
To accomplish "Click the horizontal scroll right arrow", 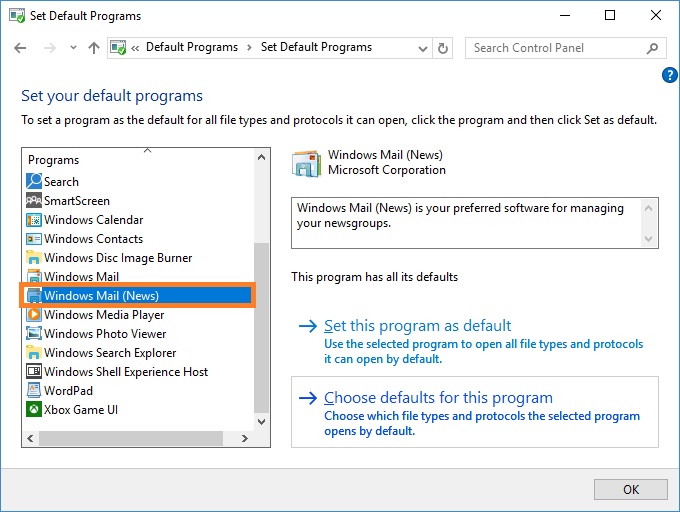I will click(245, 438).
